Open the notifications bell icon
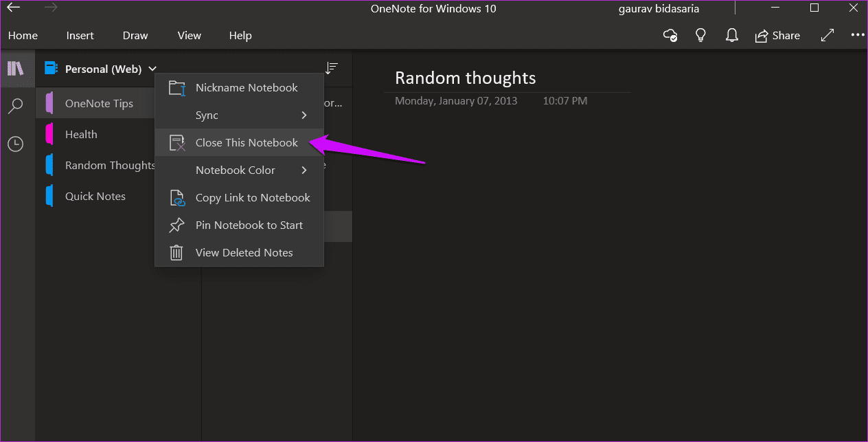The image size is (868, 442). pos(731,35)
